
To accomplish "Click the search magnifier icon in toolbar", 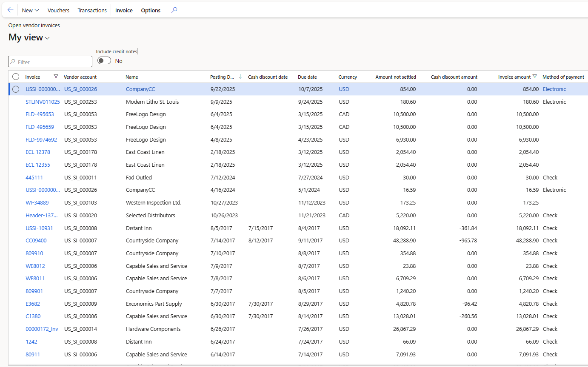I will coord(174,10).
